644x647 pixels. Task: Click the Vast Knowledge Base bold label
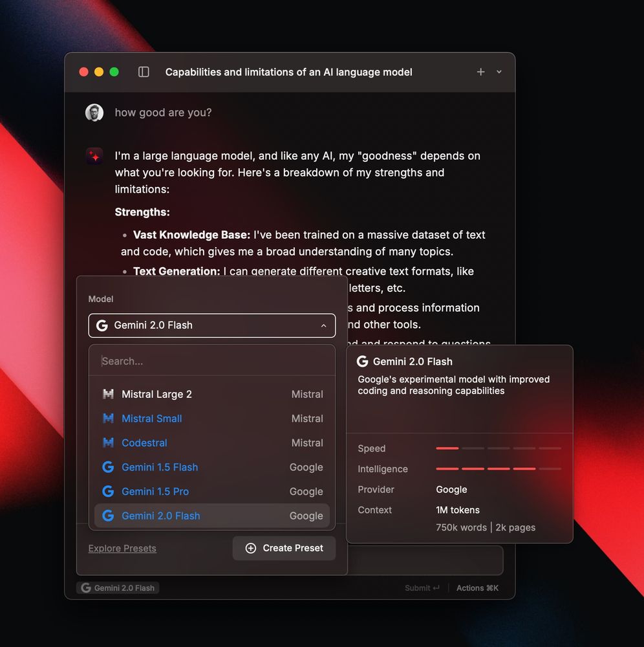pos(192,235)
